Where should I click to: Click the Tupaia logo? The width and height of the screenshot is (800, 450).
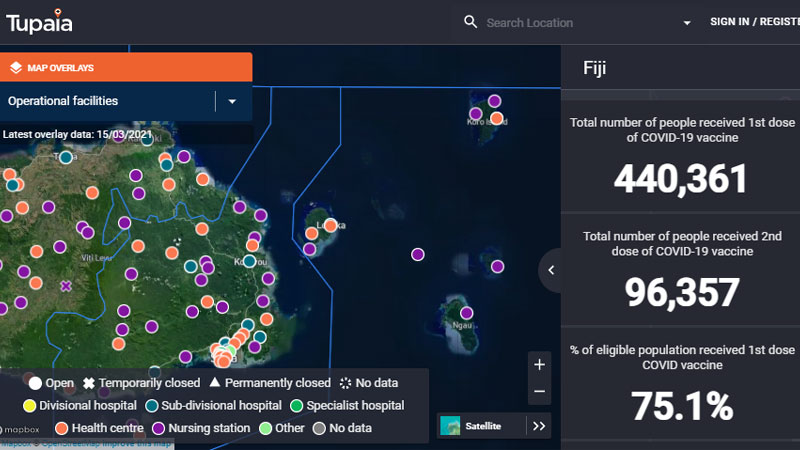click(x=39, y=22)
